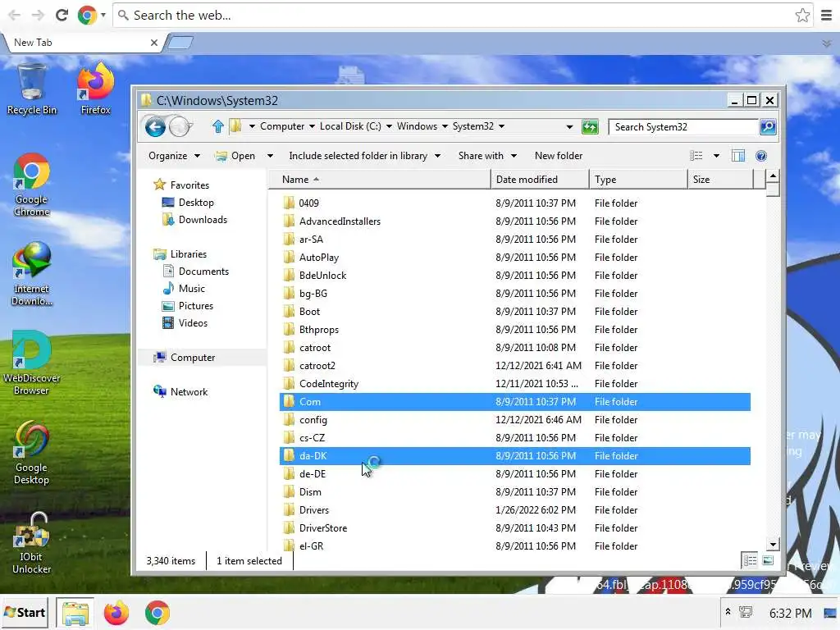Open the Internet Download Manager desktop shortcut
Screen dimensions: 840x630
[32, 274]
